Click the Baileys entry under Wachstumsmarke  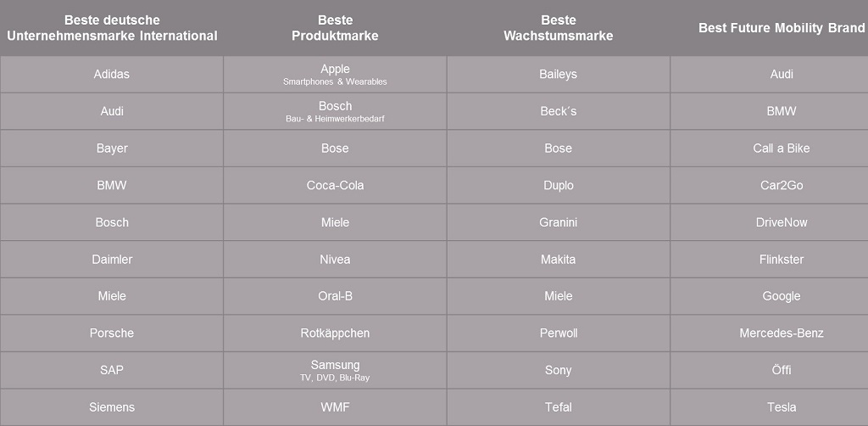(x=558, y=74)
